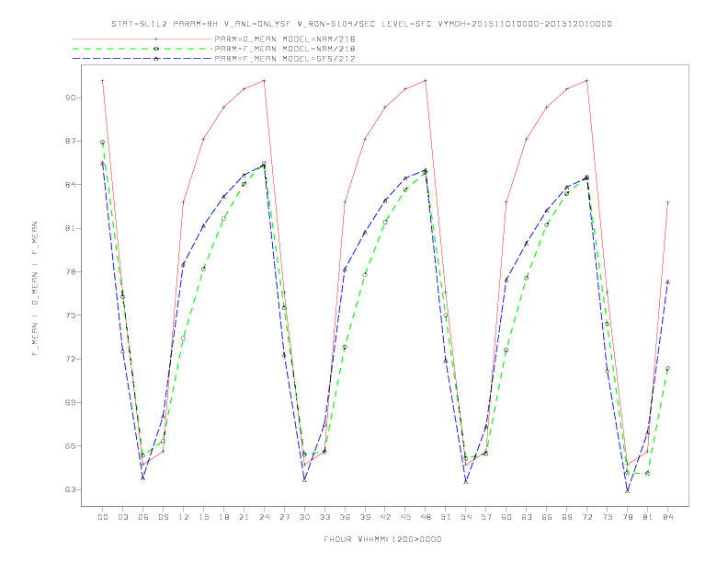Select legend entry PARM=F_MEAN MODEL=NAM/218
This screenshot has width=728, height=563.
[x=285, y=49]
